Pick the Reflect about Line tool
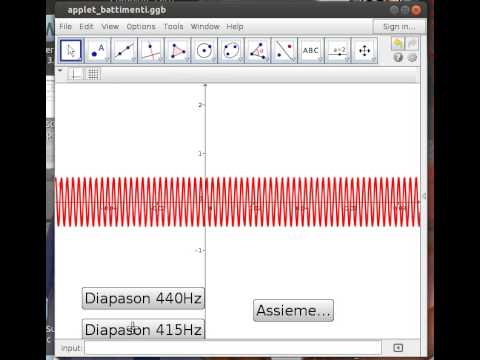Screen dimensions: 480x360 [284, 51]
